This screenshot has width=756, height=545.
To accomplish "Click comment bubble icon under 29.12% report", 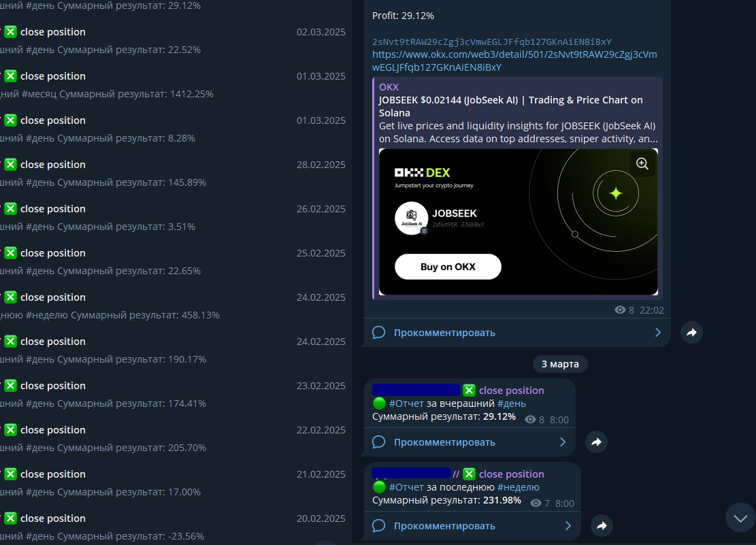I will pyautogui.click(x=379, y=442).
